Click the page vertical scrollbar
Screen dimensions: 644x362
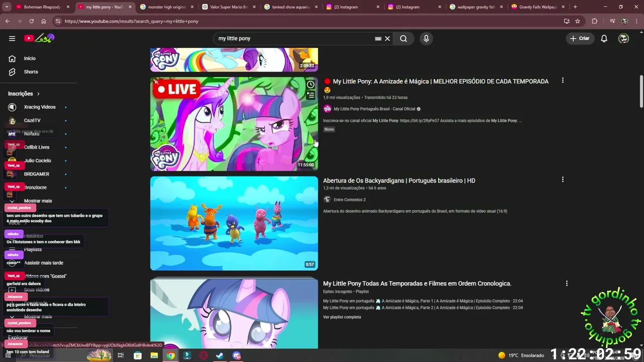tap(641, 92)
